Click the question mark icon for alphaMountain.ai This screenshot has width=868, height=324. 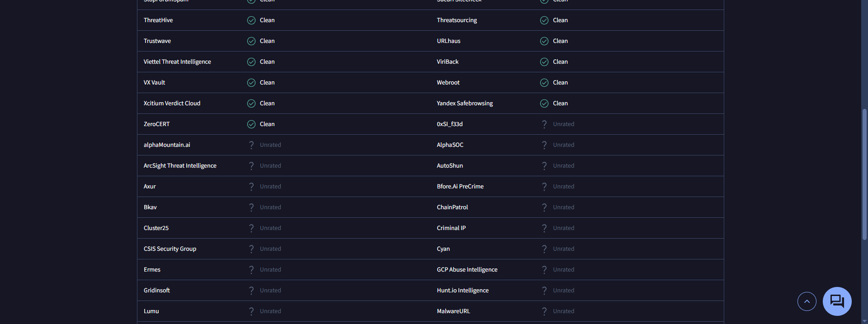(251, 145)
